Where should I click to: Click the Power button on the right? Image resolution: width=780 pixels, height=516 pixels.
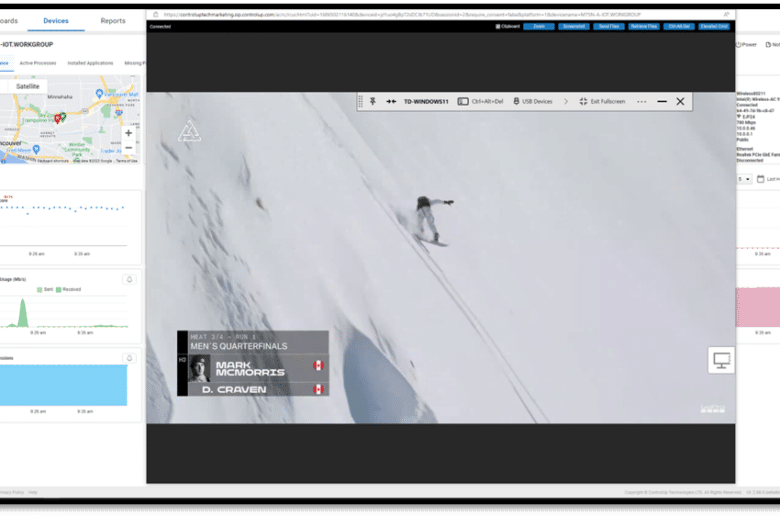pyautogui.click(x=746, y=45)
